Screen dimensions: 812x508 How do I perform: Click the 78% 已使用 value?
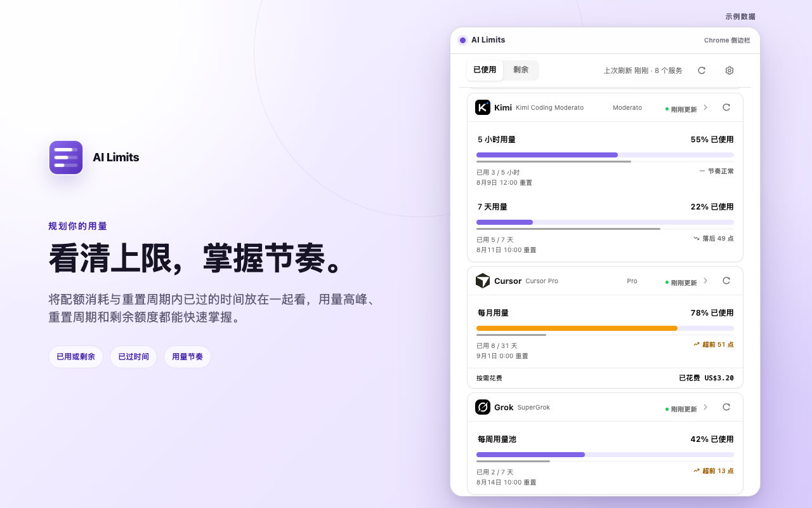tap(712, 313)
